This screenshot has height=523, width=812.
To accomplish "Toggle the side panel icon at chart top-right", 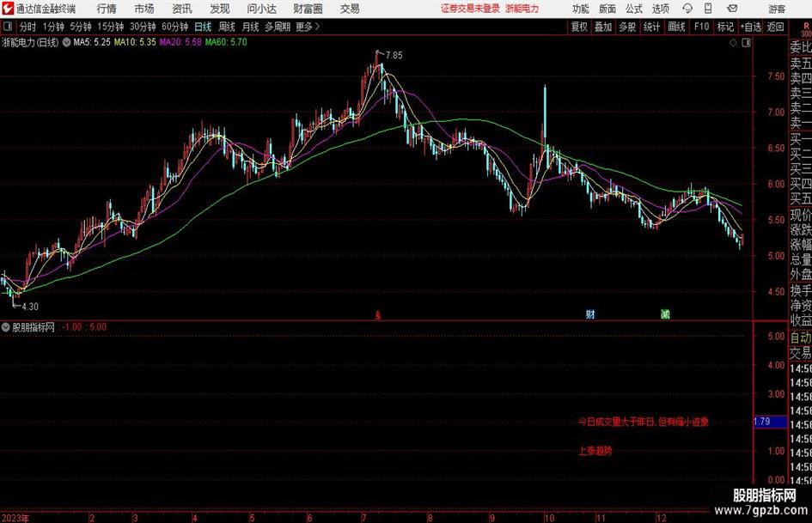I will click(x=746, y=43).
